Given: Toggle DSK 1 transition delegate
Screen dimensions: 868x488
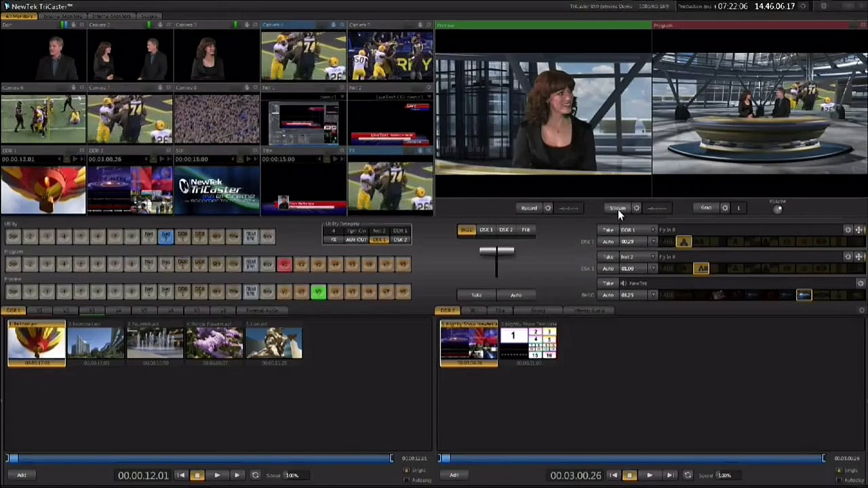Looking at the screenshot, I should [x=486, y=230].
